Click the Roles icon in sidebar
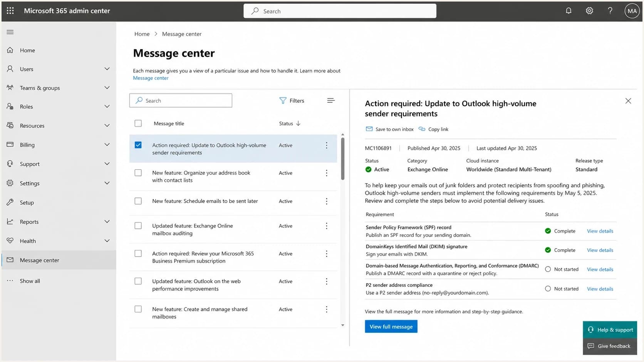This screenshot has height=362, width=644. click(10, 107)
